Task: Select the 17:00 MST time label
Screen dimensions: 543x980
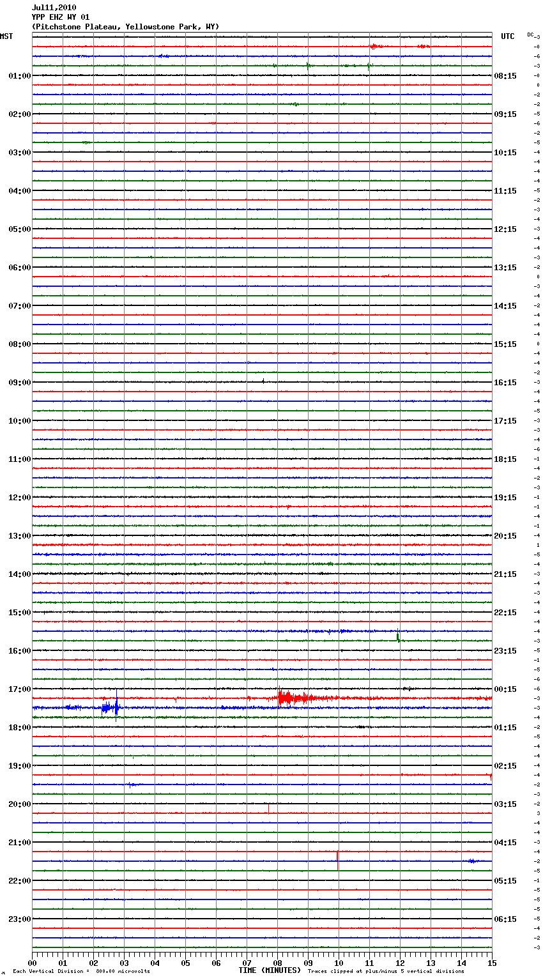Action: (x=19, y=689)
